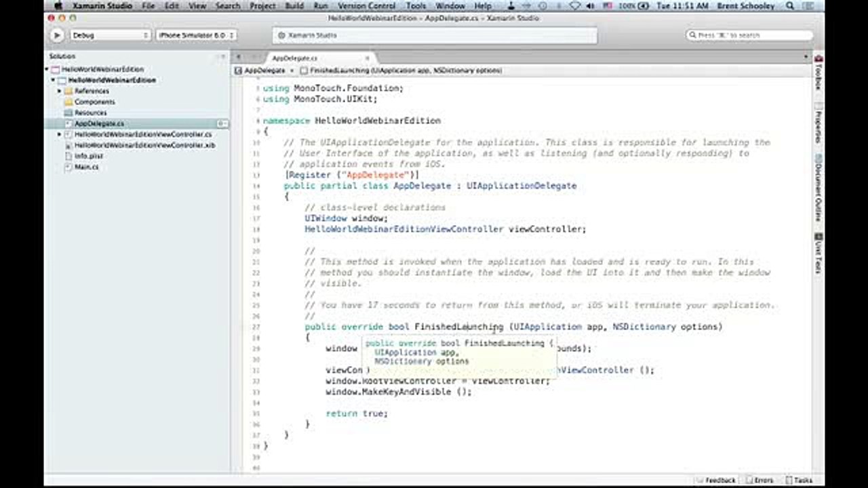Viewport: 868px width, 488px height.
Task: Open the Apple menu
Action: point(58,5)
